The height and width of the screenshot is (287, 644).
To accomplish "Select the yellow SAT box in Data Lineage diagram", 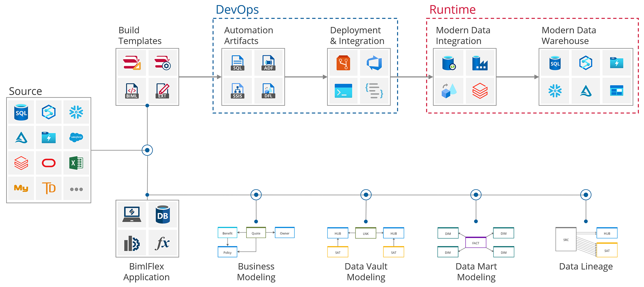I will [607, 250].
